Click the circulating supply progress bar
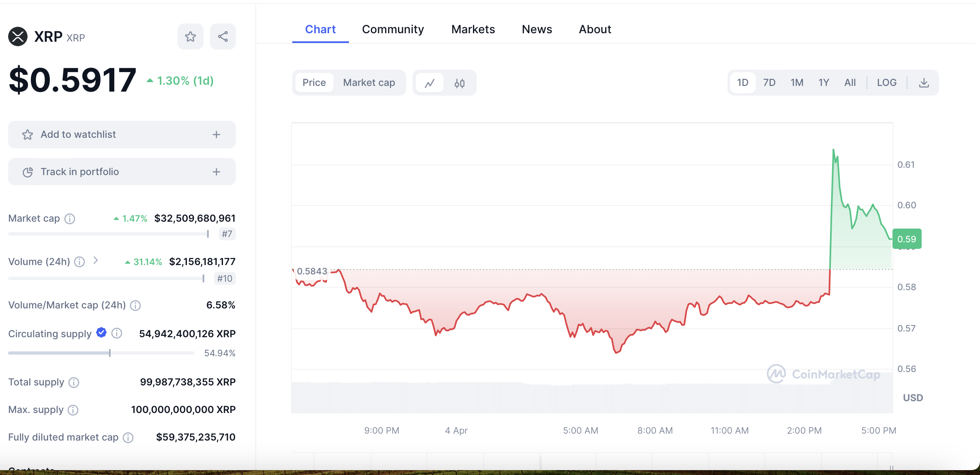This screenshot has width=980, height=475. coord(101,353)
